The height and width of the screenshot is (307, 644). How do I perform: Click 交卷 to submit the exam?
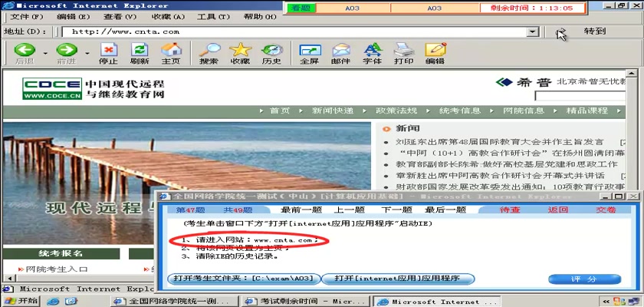point(606,210)
